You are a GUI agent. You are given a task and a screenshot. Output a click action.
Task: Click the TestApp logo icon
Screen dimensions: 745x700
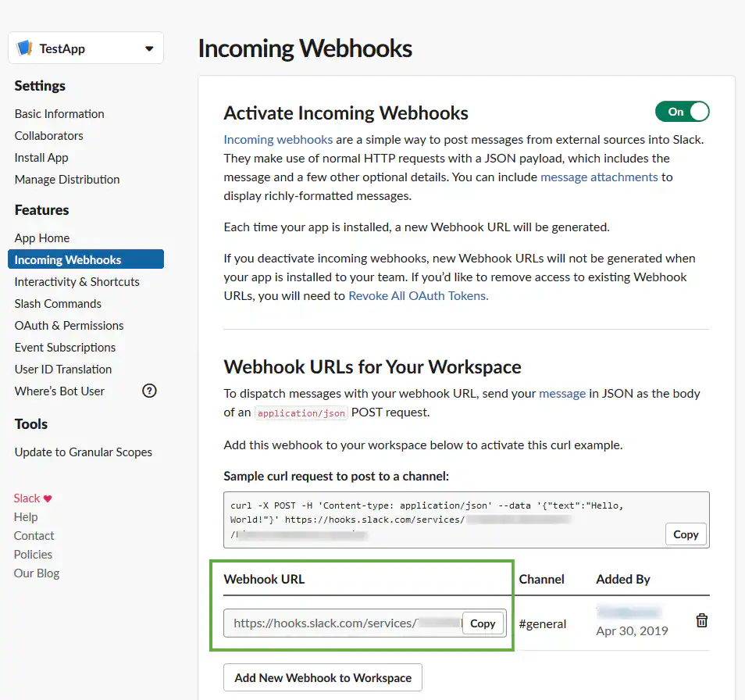(x=24, y=48)
